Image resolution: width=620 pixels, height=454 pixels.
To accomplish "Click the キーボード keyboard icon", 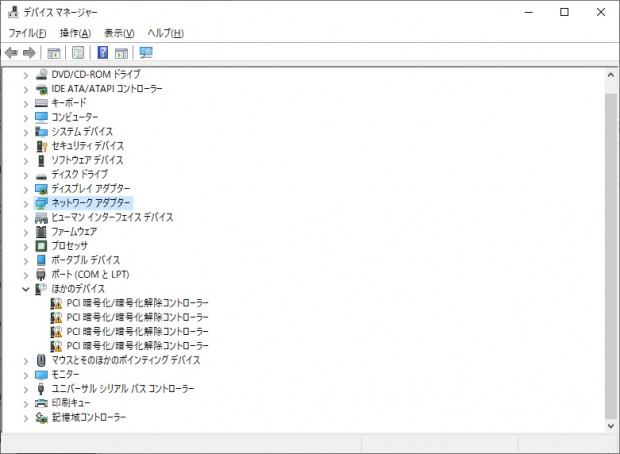I will pos(41,103).
